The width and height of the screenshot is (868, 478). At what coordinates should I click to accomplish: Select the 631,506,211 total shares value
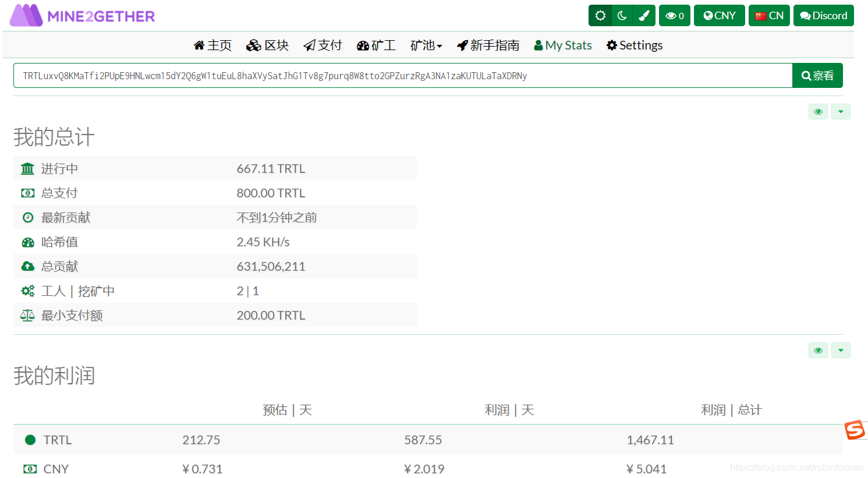[271, 267]
